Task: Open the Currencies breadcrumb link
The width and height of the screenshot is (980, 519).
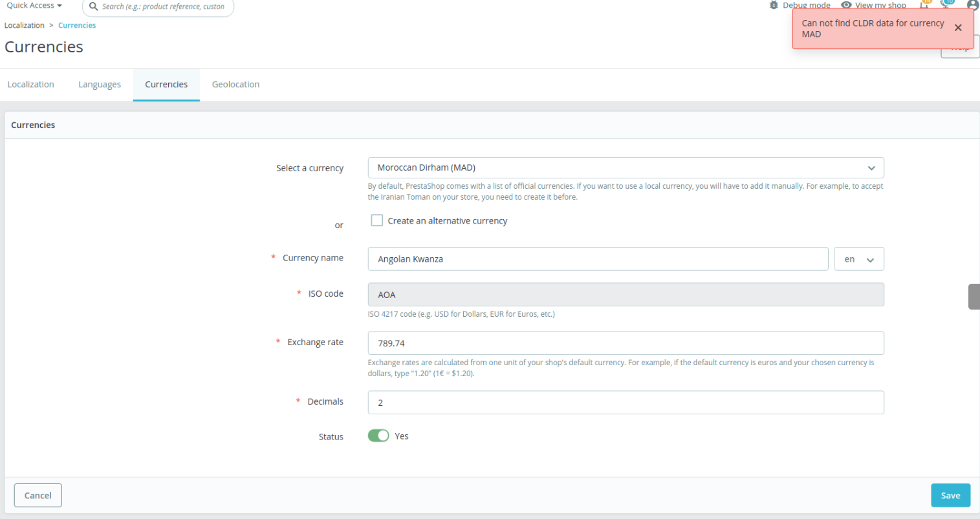Action: [x=76, y=25]
